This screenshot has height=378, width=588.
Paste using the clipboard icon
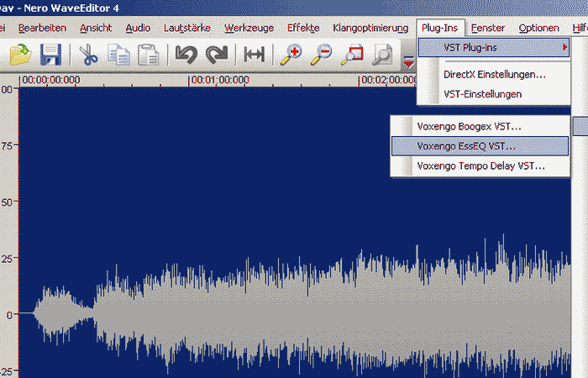148,55
